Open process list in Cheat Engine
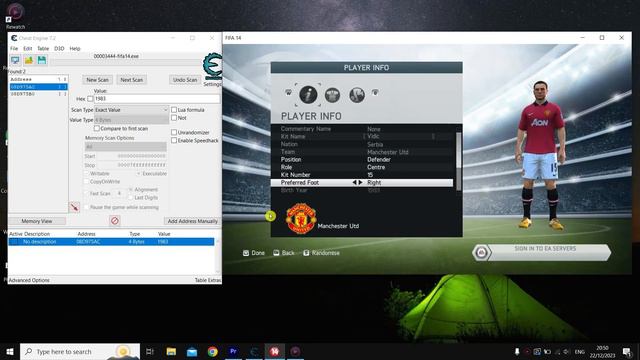The image size is (640, 360). 15,60
